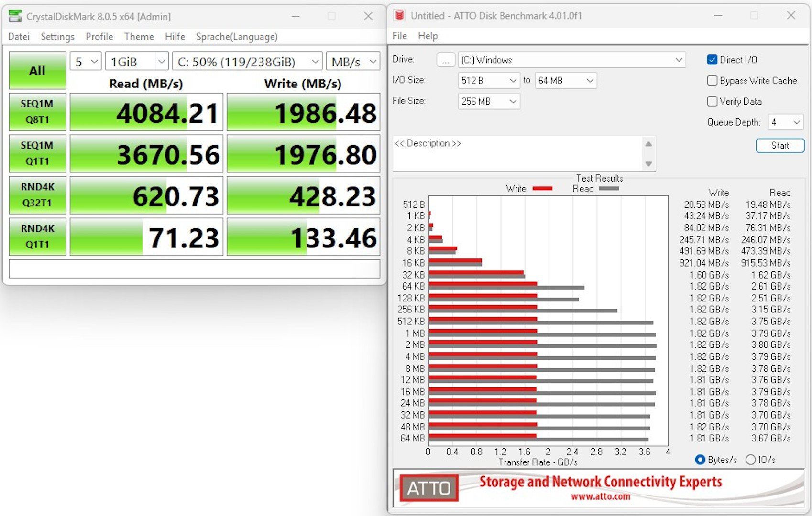Click the CrystalDiskMark title bar app icon

click(x=15, y=16)
